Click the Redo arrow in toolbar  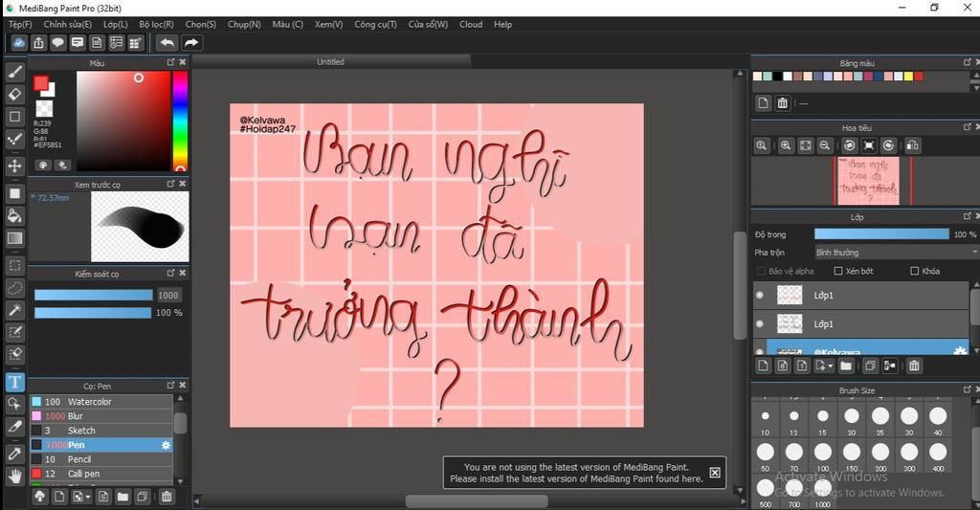191,42
